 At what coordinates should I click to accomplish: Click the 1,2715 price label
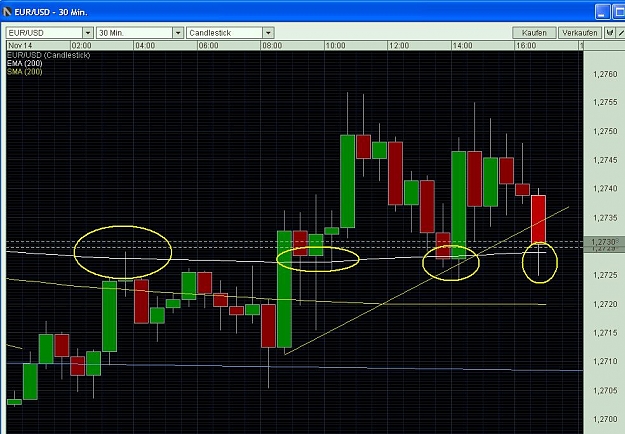[605, 333]
